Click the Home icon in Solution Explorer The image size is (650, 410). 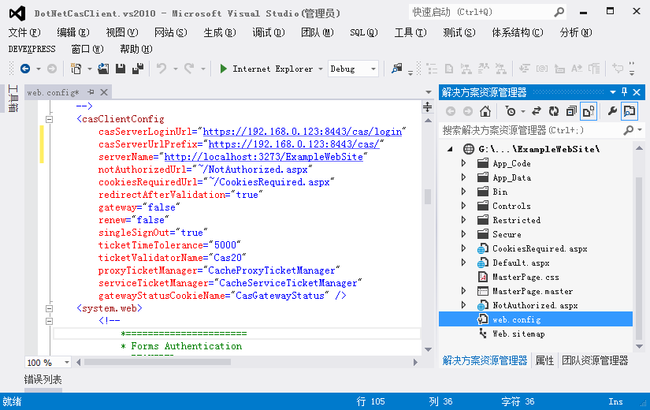click(x=485, y=111)
